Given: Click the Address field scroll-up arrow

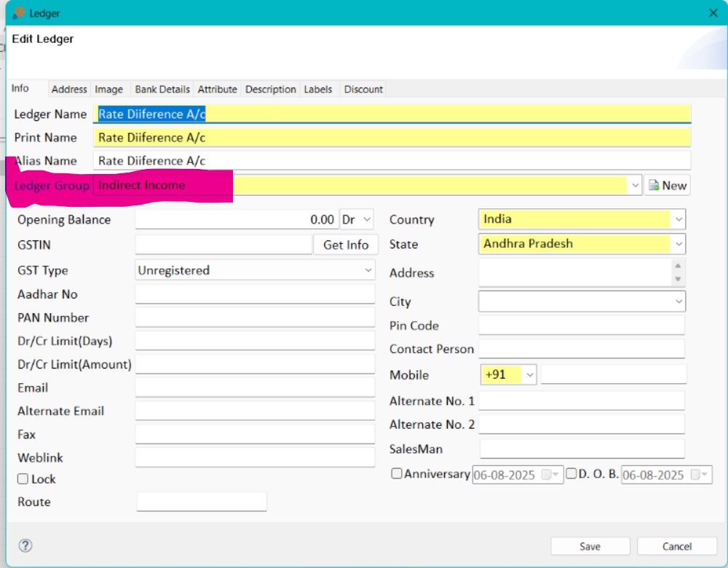Looking at the screenshot, I should point(678,266).
